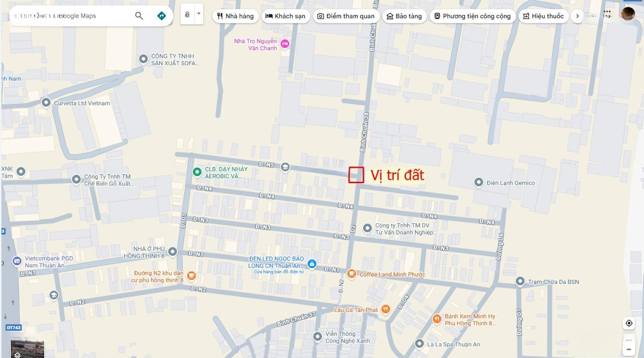Select the Khách sạn category chip
This screenshot has height=358, width=644.
[286, 16]
